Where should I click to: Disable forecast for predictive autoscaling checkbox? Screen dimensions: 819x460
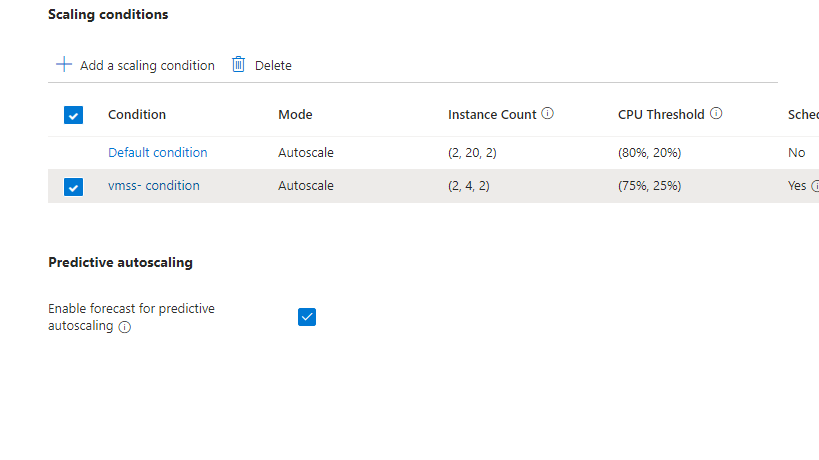(307, 317)
